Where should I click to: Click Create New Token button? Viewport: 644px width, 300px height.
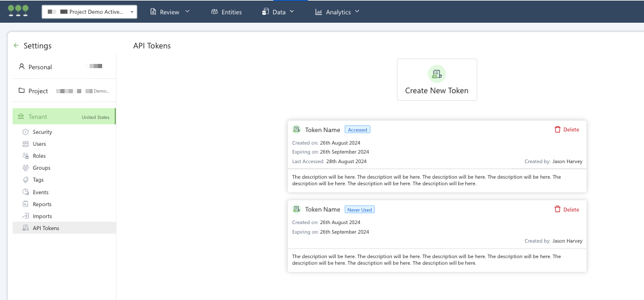click(437, 80)
